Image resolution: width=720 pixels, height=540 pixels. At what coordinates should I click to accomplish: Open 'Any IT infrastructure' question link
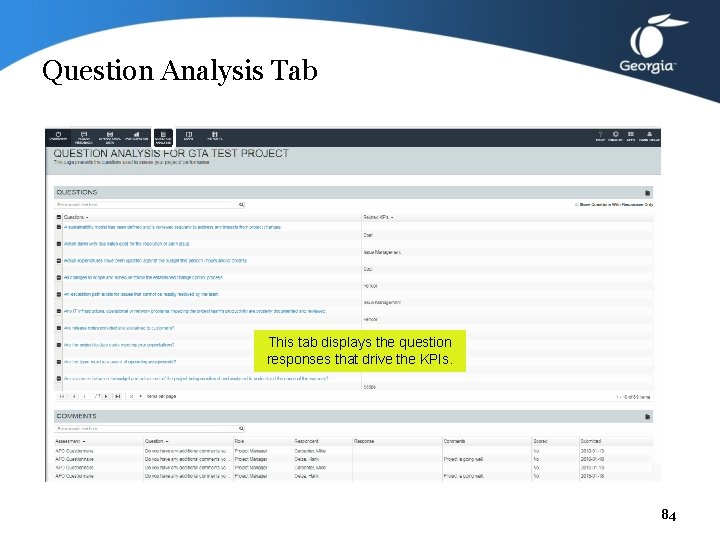point(195,311)
